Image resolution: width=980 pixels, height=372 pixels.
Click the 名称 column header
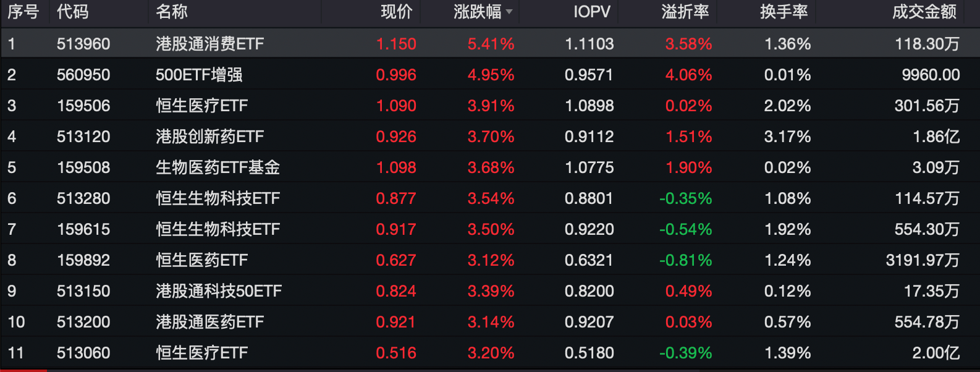[171, 12]
